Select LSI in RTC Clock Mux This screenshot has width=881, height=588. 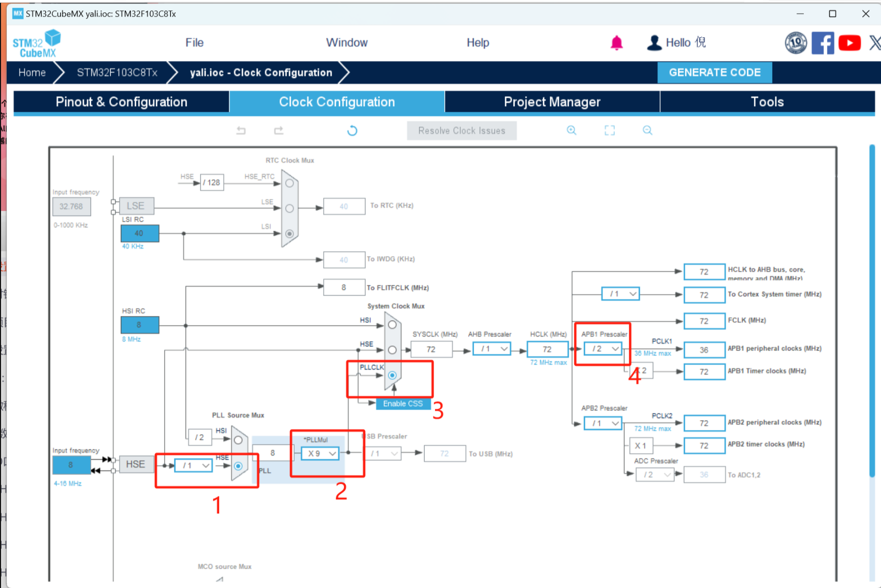pyautogui.click(x=290, y=234)
